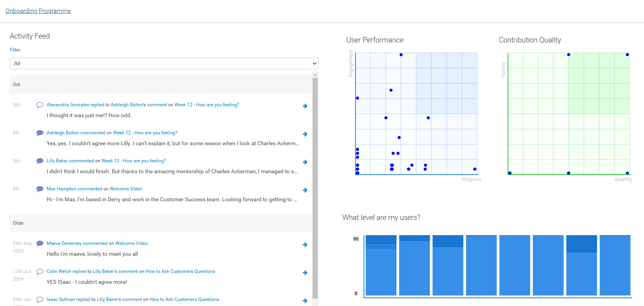Open the Onboarding Programme link

[x=38, y=11]
